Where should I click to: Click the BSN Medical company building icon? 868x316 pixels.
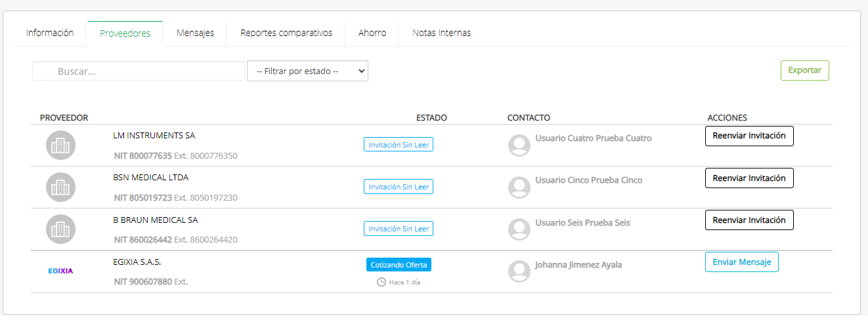[x=60, y=188]
